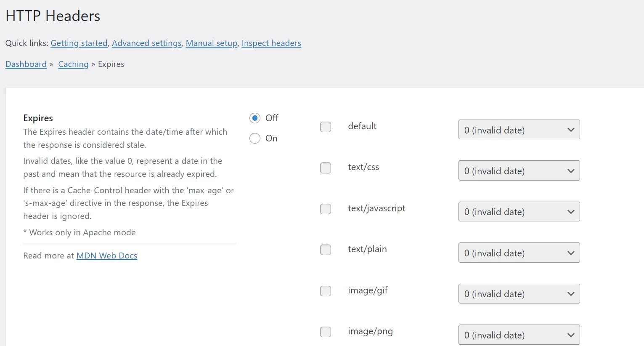Open the Manual setup link
Viewport: 644px width, 346px height.
point(212,43)
